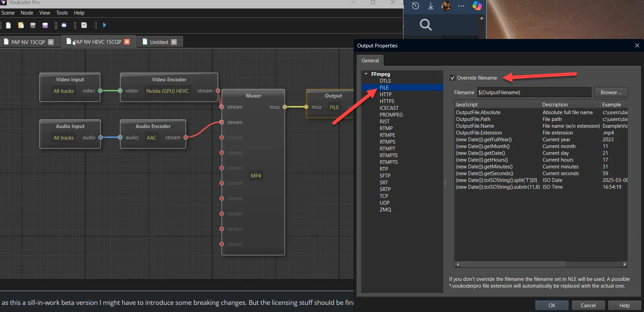Collapse the FFmpeg tree node
Screen dimensions: 644x312
(366, 74)
